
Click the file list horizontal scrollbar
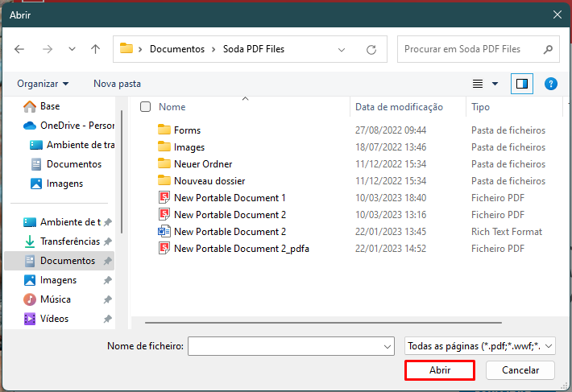(323, 323)
